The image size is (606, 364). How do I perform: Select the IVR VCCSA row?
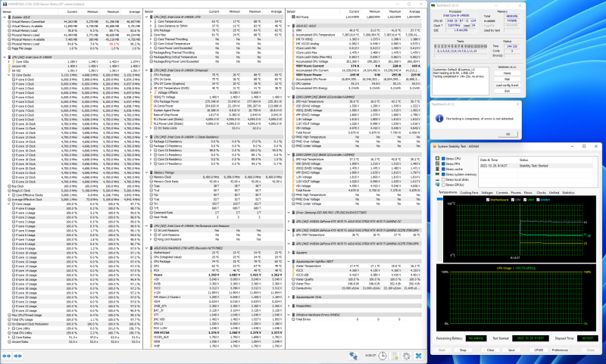[216, 332]
